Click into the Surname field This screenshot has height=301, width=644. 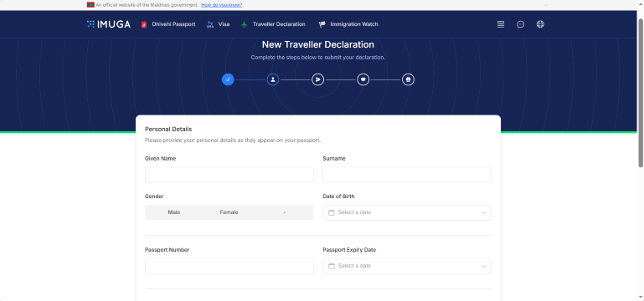[x=407, y=175]
